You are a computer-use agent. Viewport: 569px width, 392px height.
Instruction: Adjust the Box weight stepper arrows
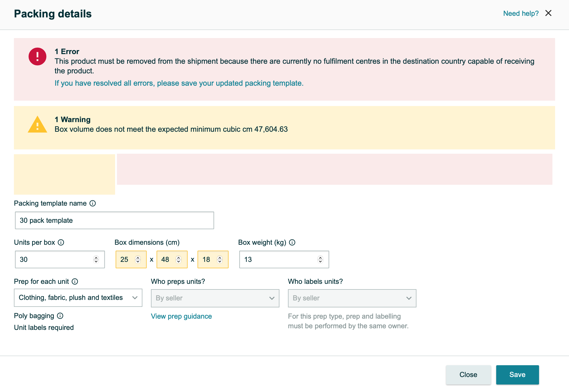tap(320, 259)
